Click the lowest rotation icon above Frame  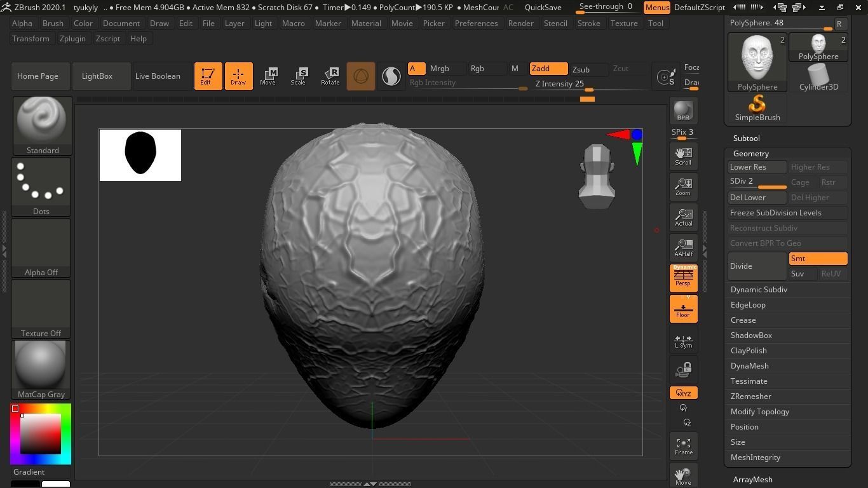[687, 423]
